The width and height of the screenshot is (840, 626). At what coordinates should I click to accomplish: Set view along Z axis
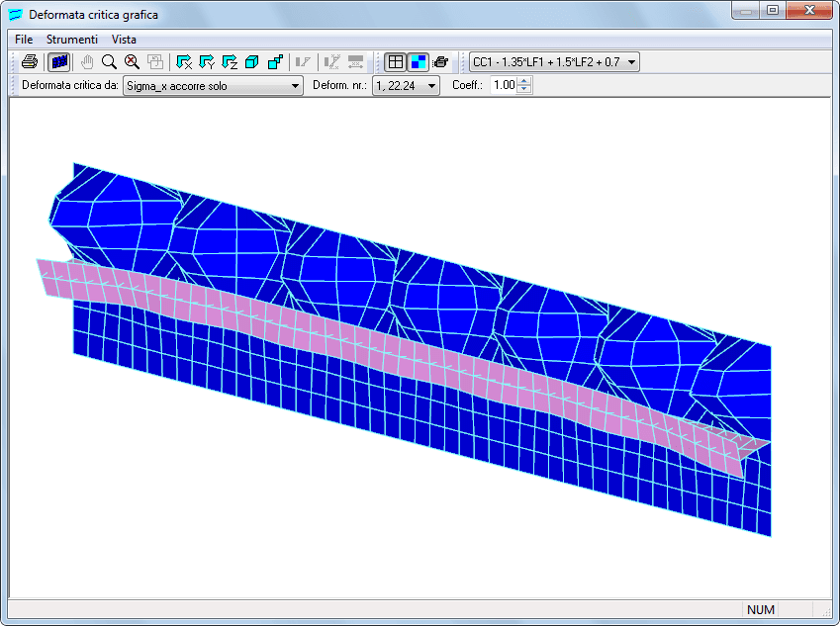point(230,62)
